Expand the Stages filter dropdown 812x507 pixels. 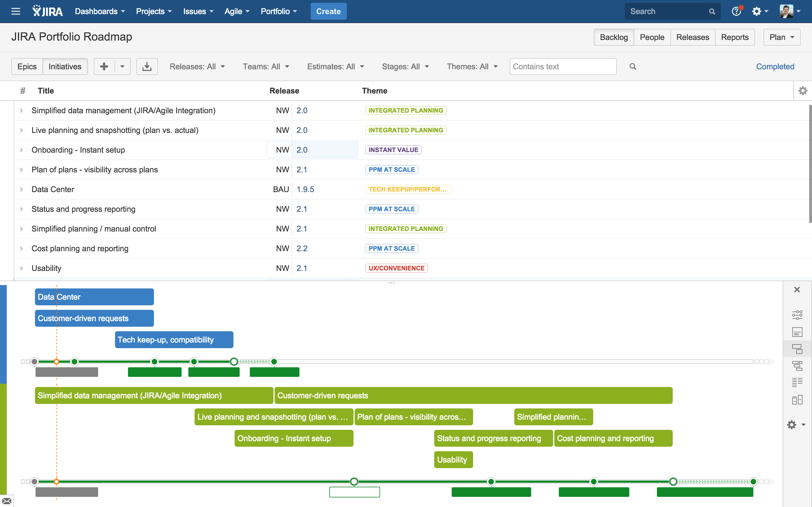[x=406, y=66]
